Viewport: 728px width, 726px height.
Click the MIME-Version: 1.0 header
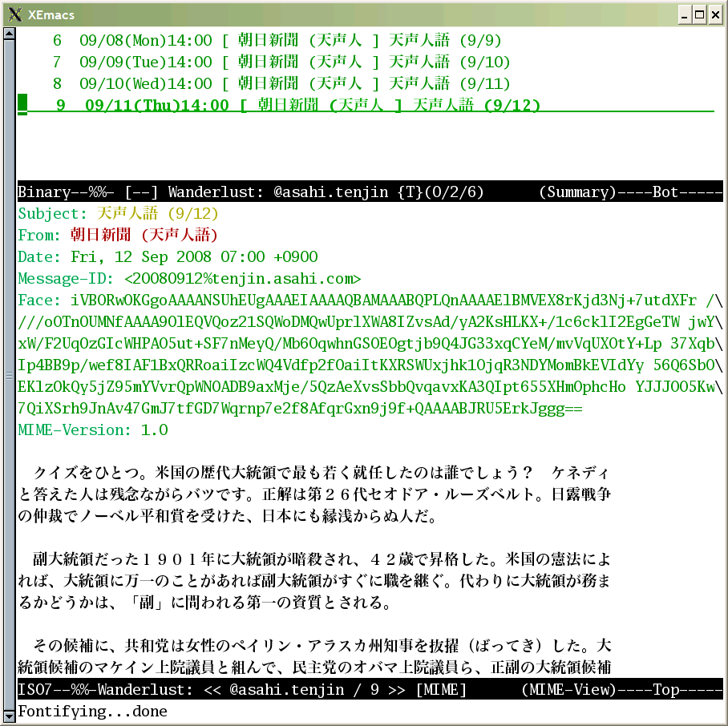[93, 430]
